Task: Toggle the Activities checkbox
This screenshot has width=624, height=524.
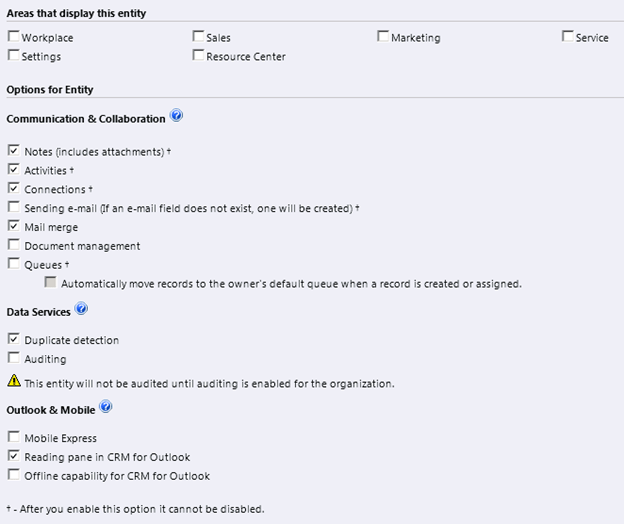Action: pyautogui.click(x=13, y=170)
